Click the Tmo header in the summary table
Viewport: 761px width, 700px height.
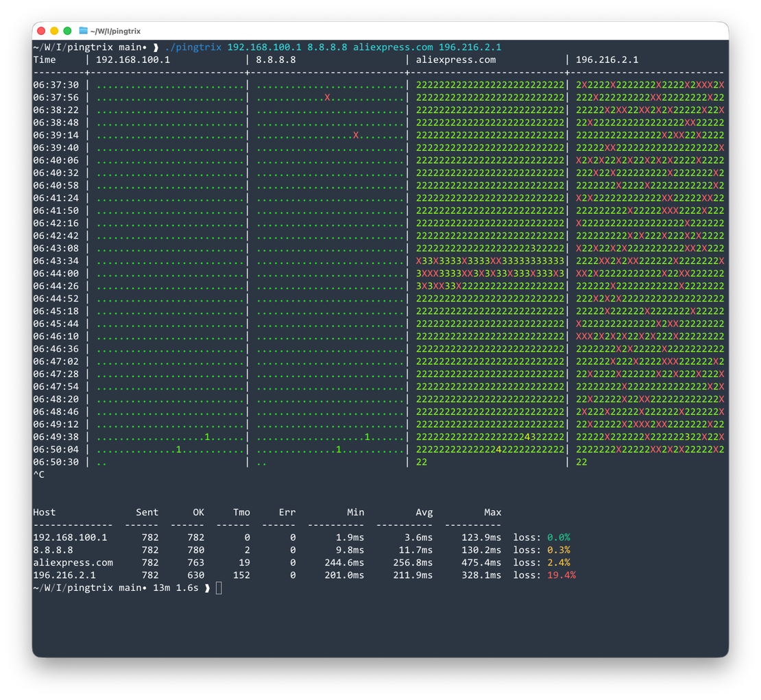tap(242, 512)
